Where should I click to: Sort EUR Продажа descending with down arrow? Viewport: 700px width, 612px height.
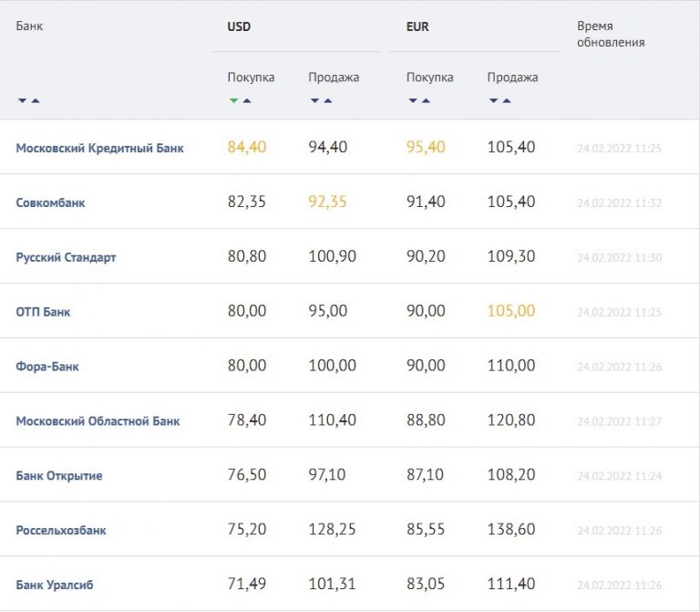[x=494, y=100]
